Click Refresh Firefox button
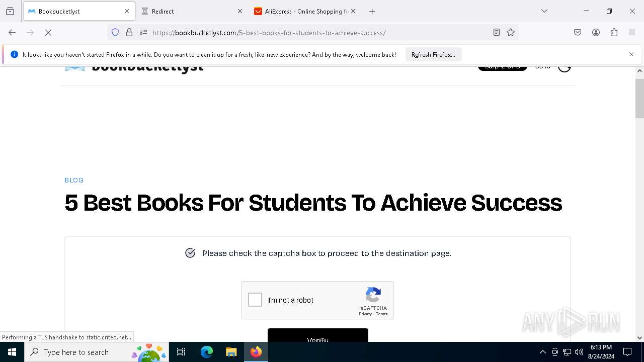Screen dimensions: 644x362 [433, 54]
